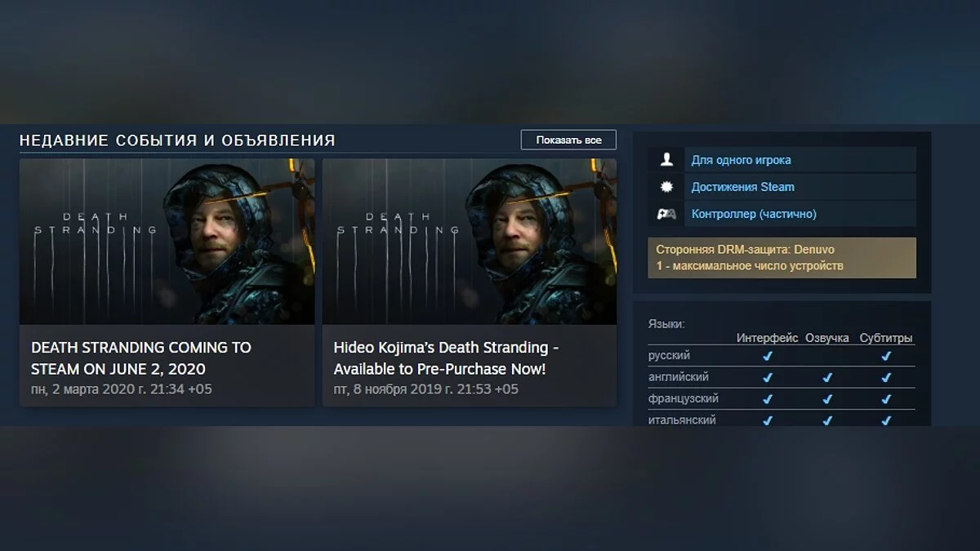Click Audio checkmark for французский

[826, 399]
